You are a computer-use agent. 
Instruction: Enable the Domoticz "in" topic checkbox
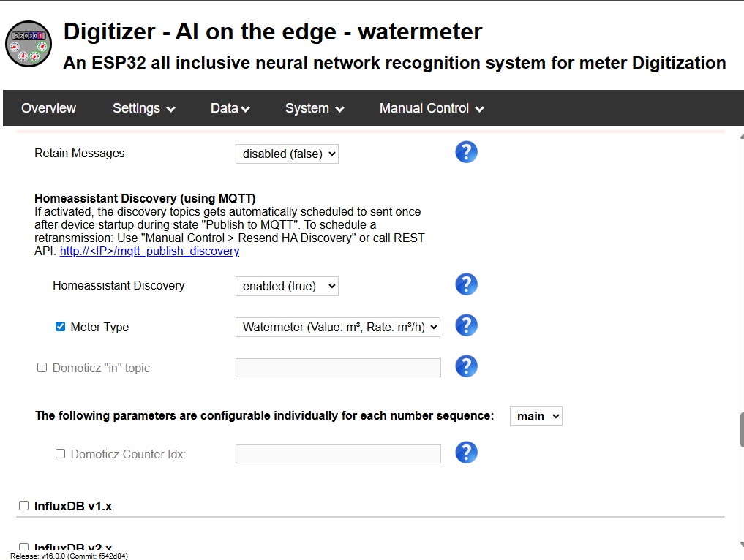pyautogui.click(x=42, y=368)
